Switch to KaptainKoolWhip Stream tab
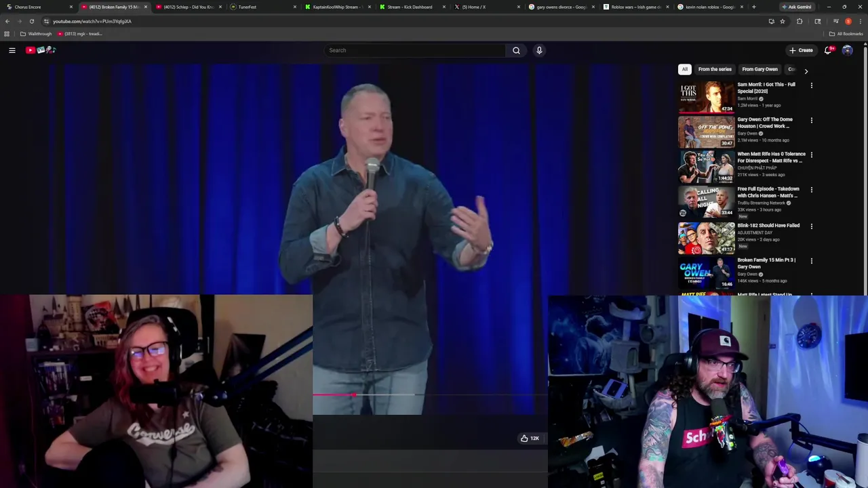 337,7
